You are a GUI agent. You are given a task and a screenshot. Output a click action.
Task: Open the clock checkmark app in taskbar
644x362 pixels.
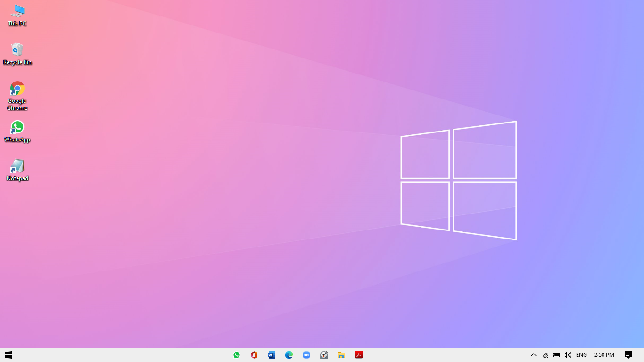point(324,355)
